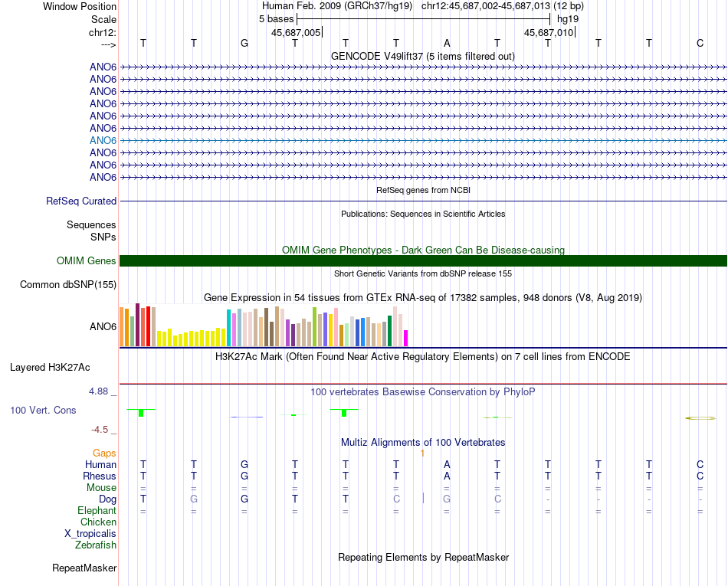Viewport: 728px width, 586px height.
Task: Click the -4.5 lower scale value
Action: pos(100,430)
